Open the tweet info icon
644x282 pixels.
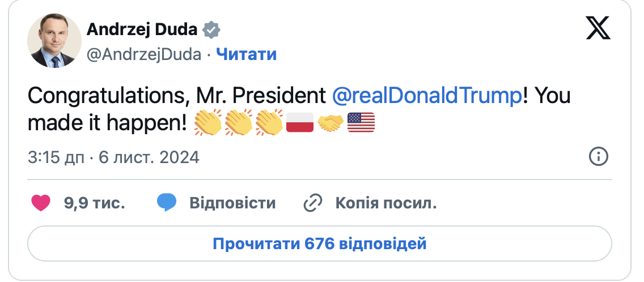tap(599, 156)
